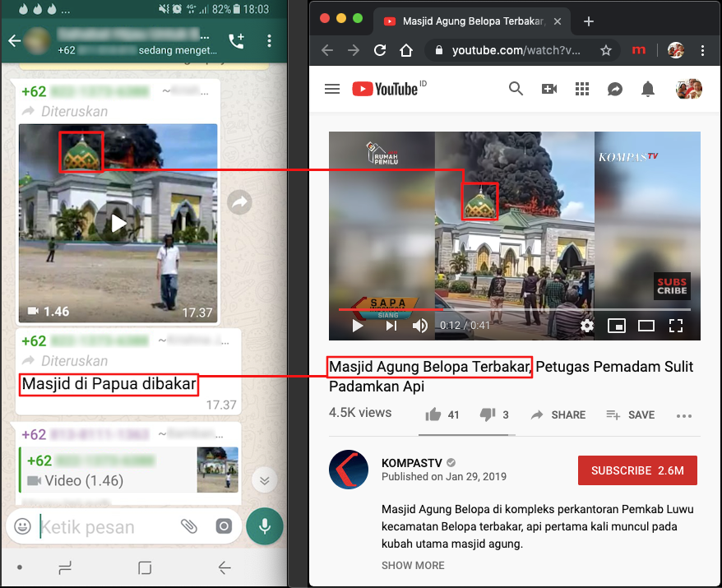The image size is (722, 588).
Task: Mute the YouTube video volume
Action: click(x=420, y=326)
